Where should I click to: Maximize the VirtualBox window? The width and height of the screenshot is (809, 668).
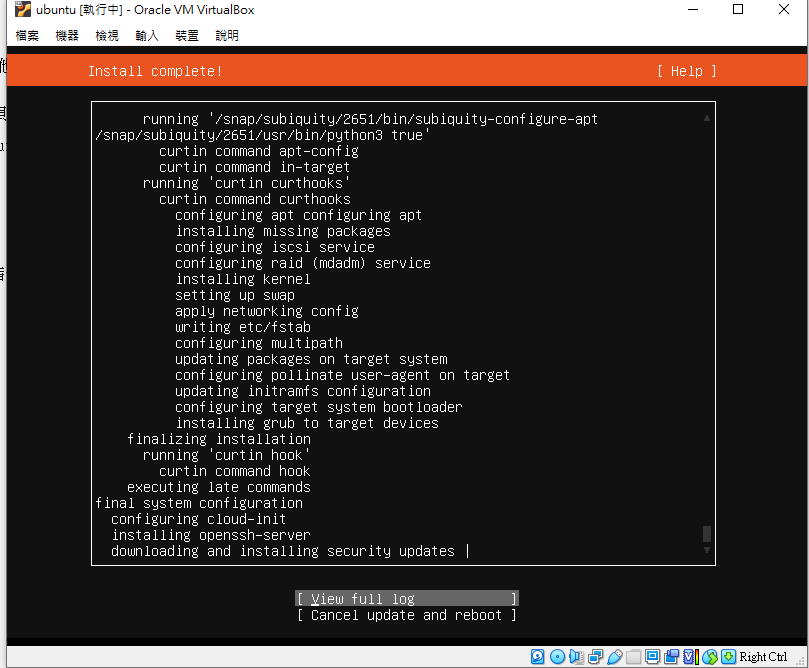(738, 9)
